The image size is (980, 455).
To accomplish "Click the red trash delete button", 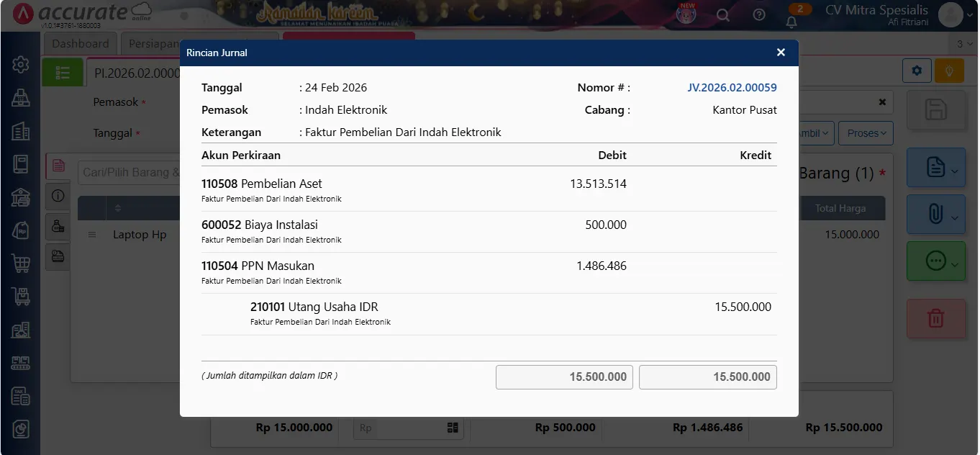I will point(935,318).
